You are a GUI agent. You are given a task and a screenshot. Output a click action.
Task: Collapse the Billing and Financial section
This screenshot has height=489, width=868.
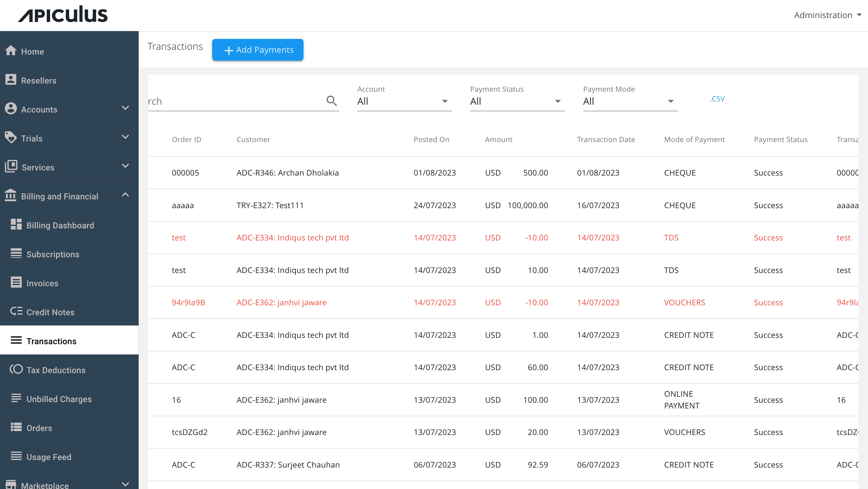tap(125, 195)
